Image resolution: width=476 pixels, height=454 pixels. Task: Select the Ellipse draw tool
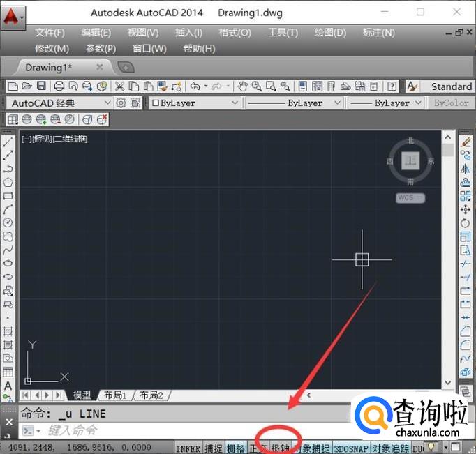[x=8, y=263]
